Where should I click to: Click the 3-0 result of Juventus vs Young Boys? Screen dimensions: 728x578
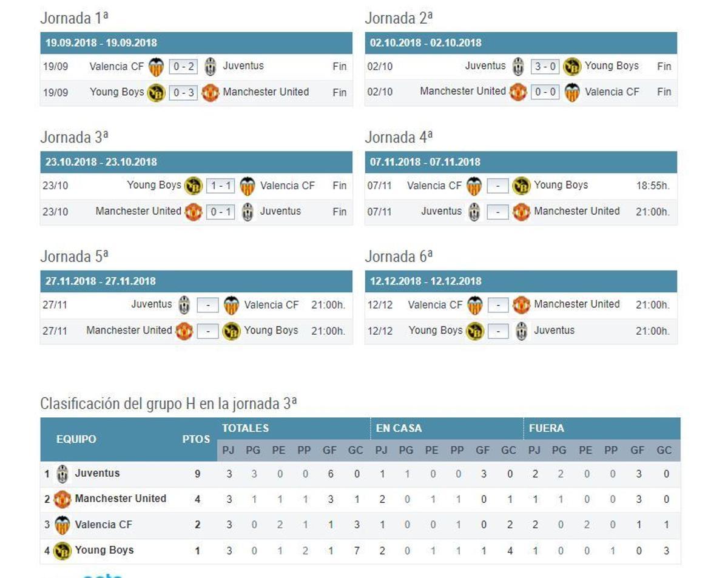[x=546, y=66]
